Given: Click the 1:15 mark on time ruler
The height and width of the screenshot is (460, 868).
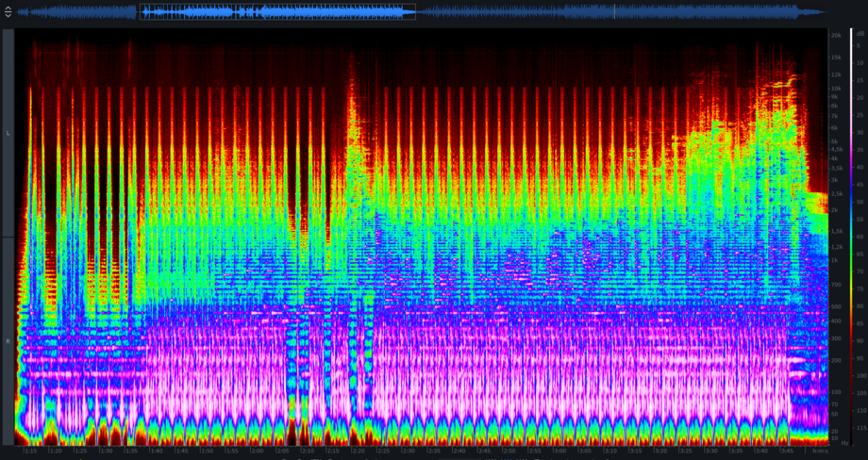Looking at the screenshot, I should click(x=30, y=452).
